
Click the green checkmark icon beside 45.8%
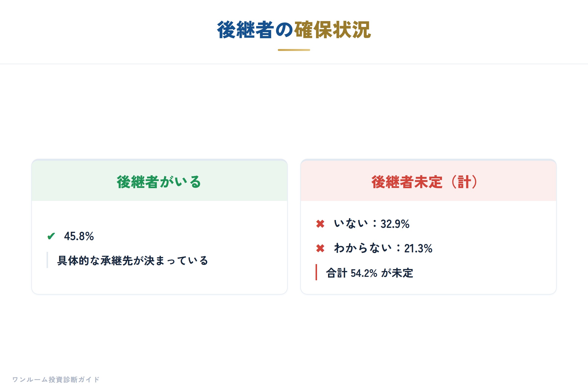(51, 236)
